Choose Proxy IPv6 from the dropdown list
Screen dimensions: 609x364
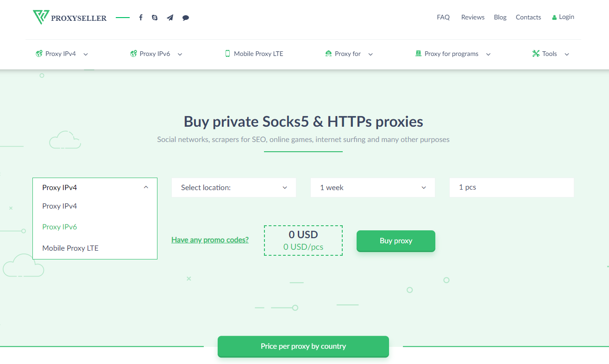(x=60, y=227)
